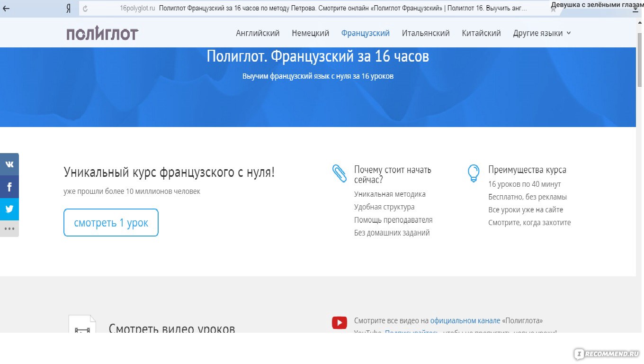644x364 pixels.
Task: Reload the page with the refresh icon
Action: coord(85,9)
